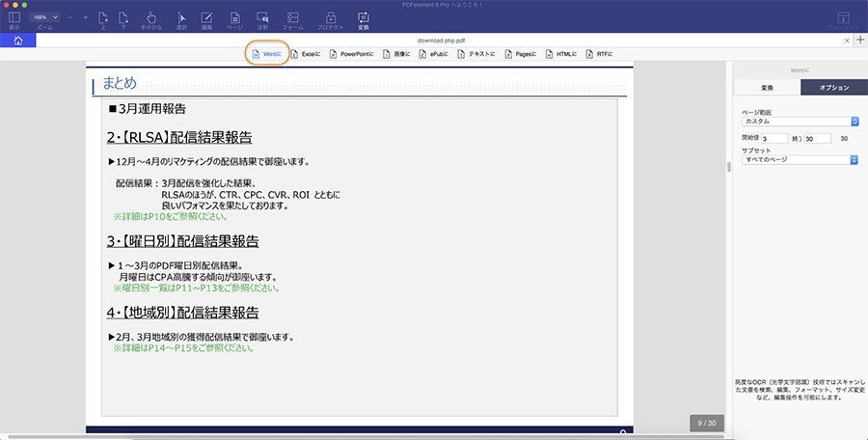The image size is (868, 440).
Task: Switch to the オプション panel tab
Action: (x=833, y=88)
